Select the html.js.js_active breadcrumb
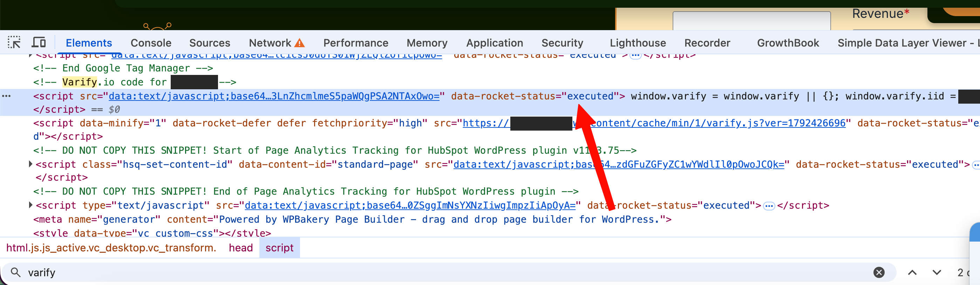Image resolution: width=980 pixels, height=285 pixels. tap(111, 248)
